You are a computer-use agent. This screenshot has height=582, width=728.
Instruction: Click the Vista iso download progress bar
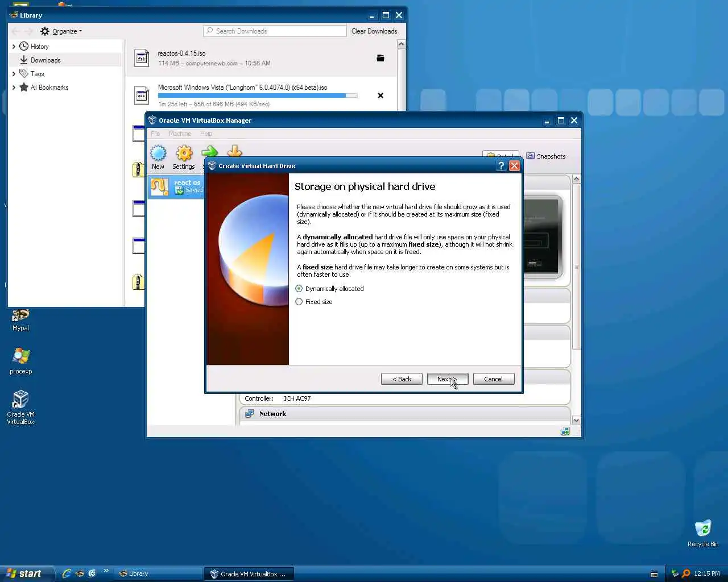[x=258, y=95]
